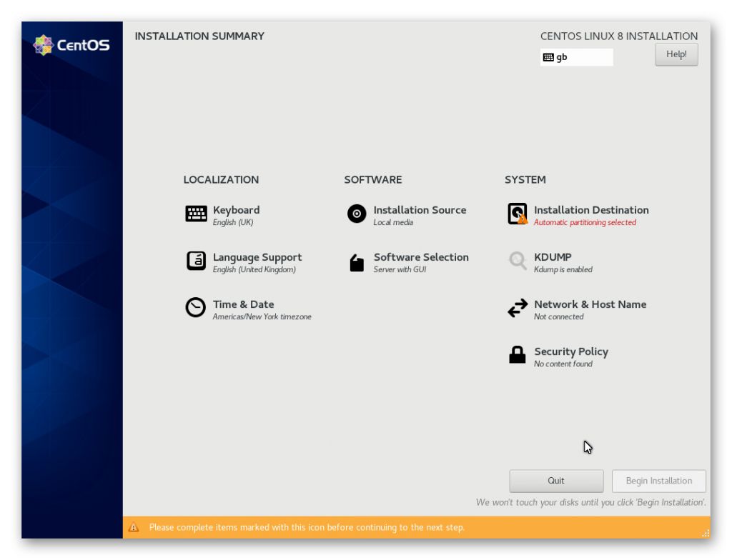The width and height of the screenshot is (732, 560).
Task: Click the Begin Installation button
Action: [658, 481]
